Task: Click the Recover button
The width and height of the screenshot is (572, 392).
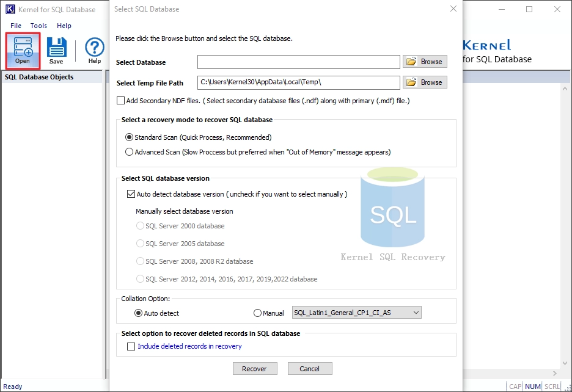Action: point(255,369)
